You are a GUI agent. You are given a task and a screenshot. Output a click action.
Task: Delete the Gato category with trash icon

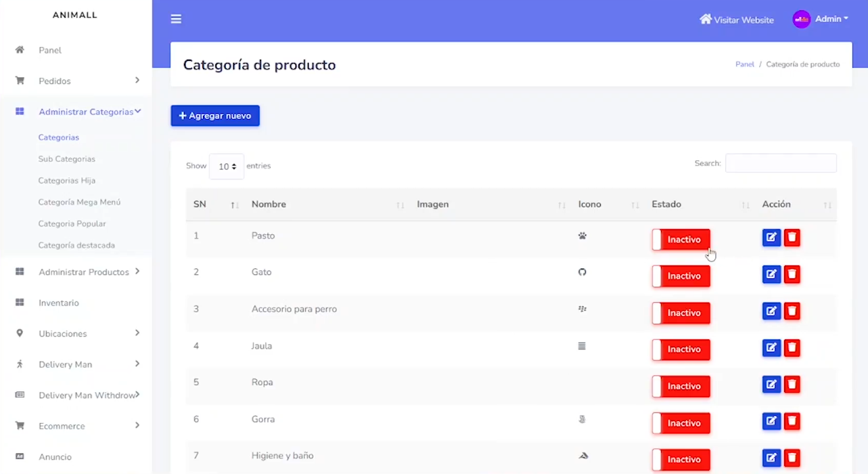pos(792,274)
